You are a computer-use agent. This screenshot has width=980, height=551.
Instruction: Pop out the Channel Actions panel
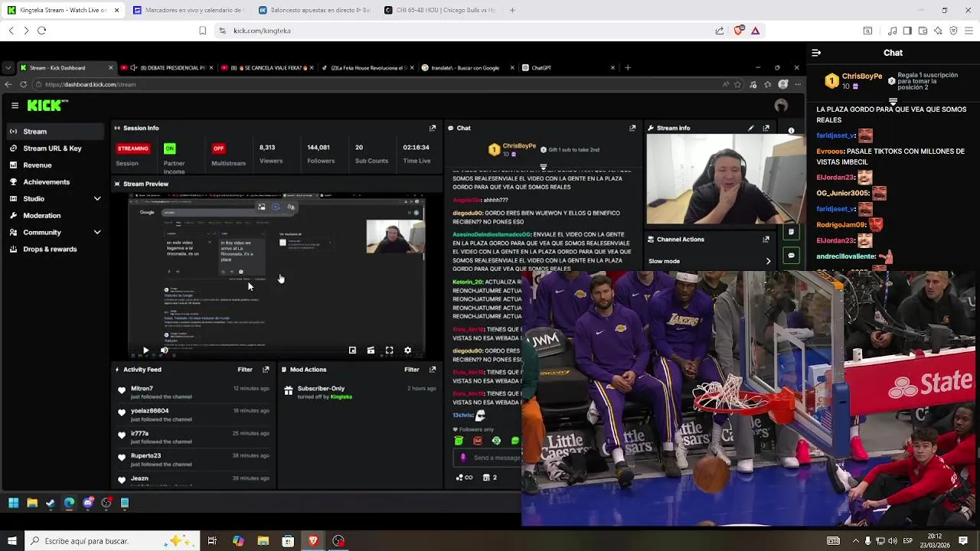point(766,239)
